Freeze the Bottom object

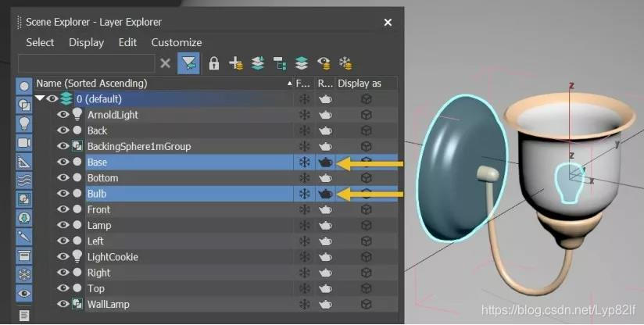click(x=304, y=178)
